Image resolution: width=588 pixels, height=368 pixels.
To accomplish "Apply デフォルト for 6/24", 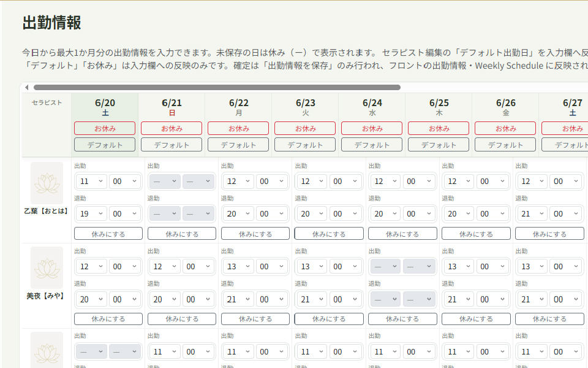I will coord(372,145).
